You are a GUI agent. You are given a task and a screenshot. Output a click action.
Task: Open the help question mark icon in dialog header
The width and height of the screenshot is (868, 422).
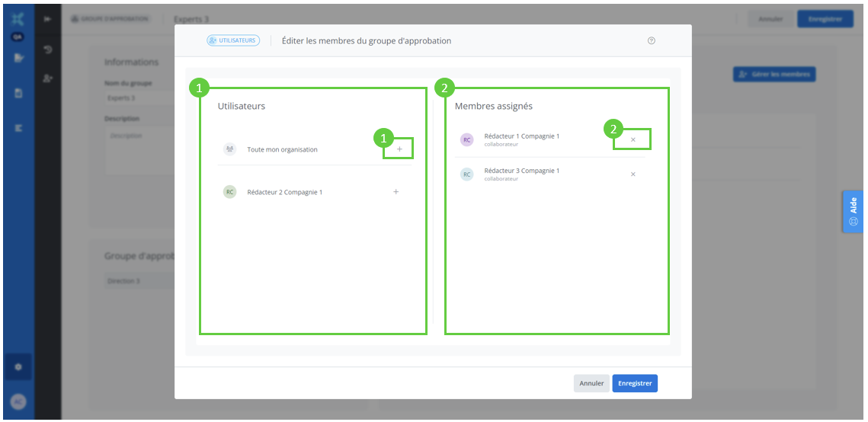point(651,41)
